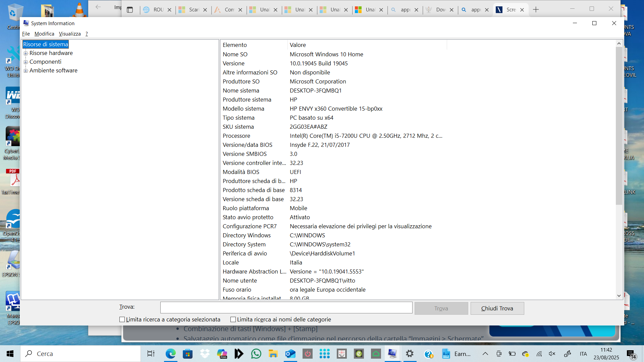Open the Visualizza menu

tap(70, 34)
